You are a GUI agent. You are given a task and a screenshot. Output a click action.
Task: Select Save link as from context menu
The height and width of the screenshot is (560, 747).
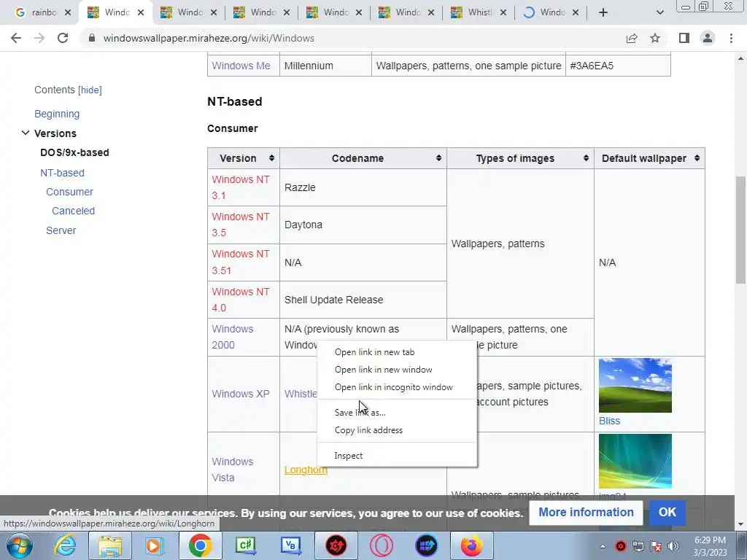click(x=360, y=413)
